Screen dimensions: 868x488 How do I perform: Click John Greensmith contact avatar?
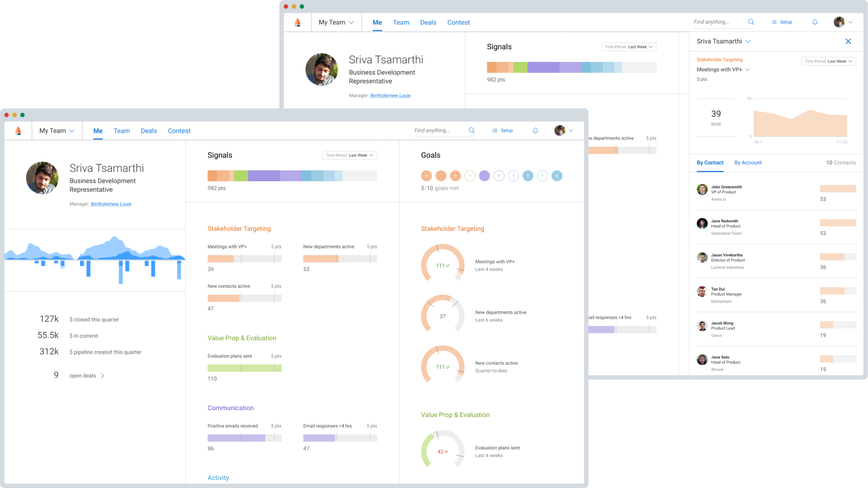(x=702, y=189)
